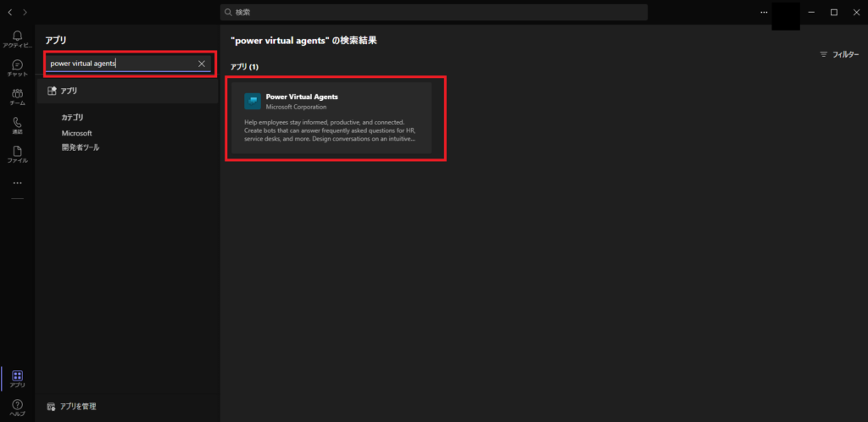Open Calls (通話) phone icon
Image resolution: width=868 pixels, height=422 pixels.
17,125
